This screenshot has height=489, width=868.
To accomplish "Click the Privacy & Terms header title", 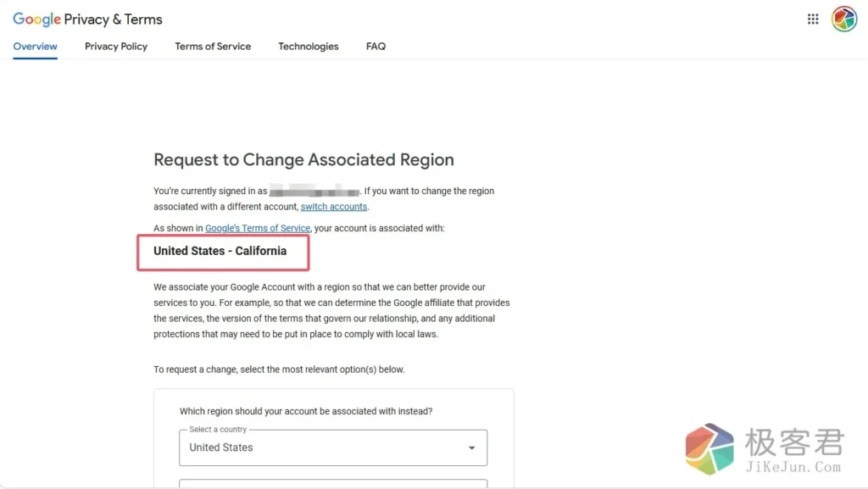I will tap(114, 19).
